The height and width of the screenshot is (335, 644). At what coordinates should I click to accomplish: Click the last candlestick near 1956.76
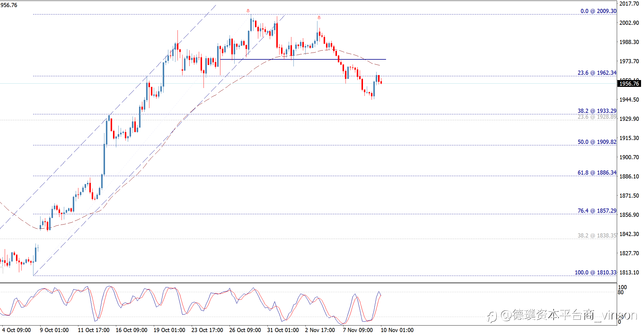point(381,82)
